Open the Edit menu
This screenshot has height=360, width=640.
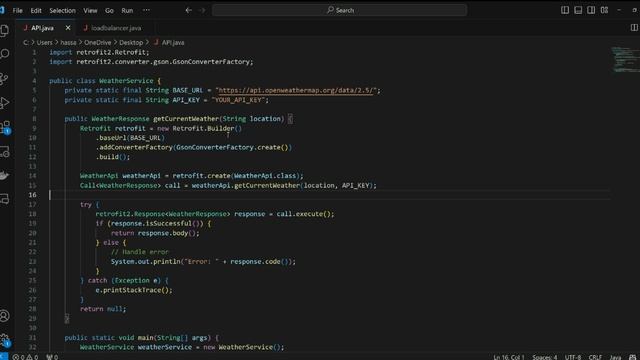coord(36,11)
